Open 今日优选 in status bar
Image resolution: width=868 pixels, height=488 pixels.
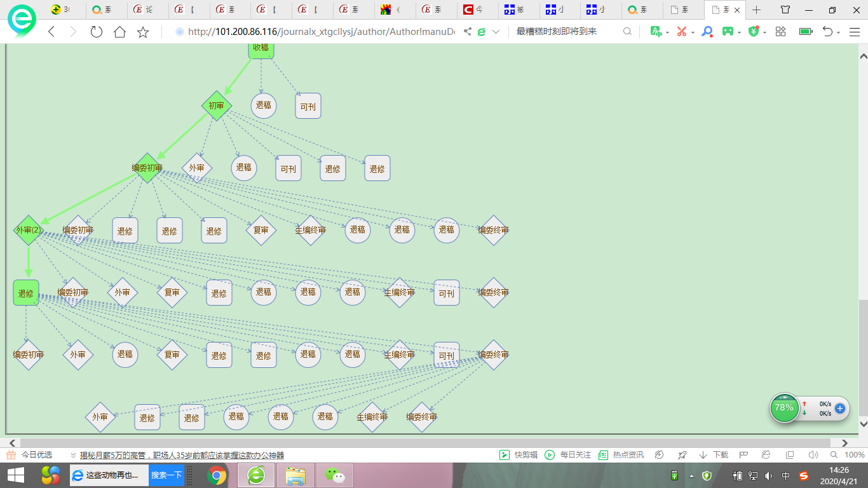click(x=30, y=455)
